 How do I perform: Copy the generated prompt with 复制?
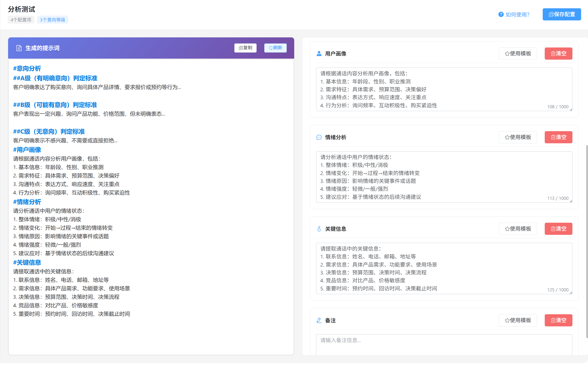245,48
